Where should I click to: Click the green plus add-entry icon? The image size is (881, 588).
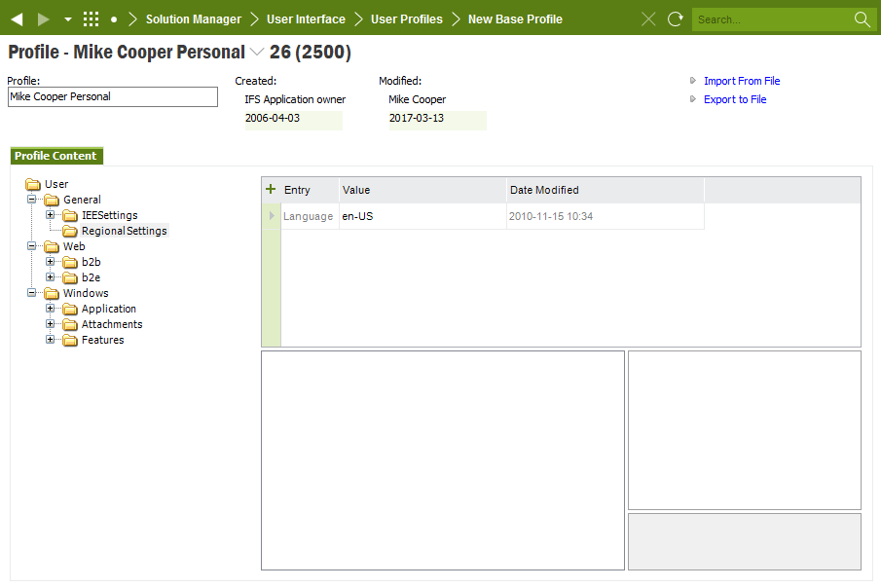tap(271, 190)
